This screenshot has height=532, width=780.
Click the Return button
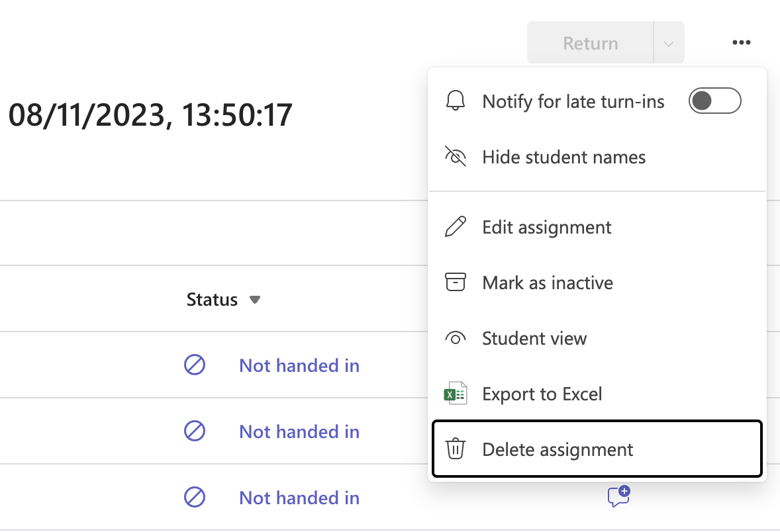(x=590, y=42)
